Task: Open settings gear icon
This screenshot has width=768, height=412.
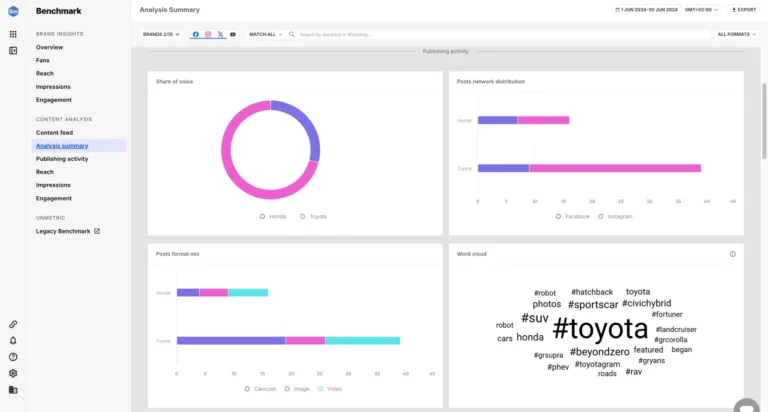Action: click(x=13, y=373)
